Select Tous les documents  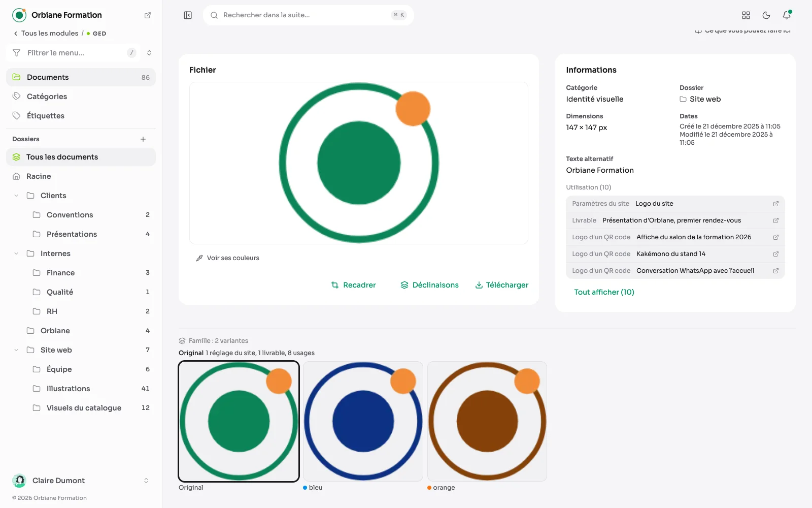tap(81, 157)
